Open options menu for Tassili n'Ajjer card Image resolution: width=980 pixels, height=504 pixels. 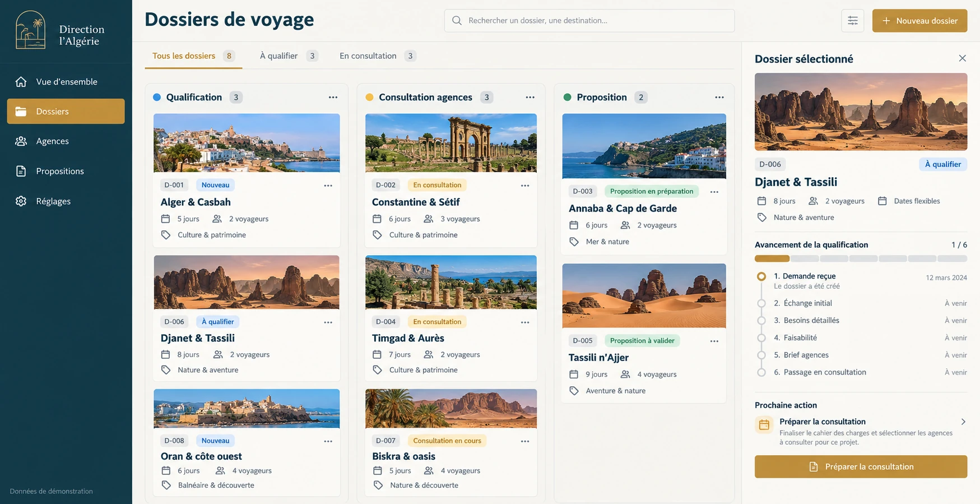714,341
